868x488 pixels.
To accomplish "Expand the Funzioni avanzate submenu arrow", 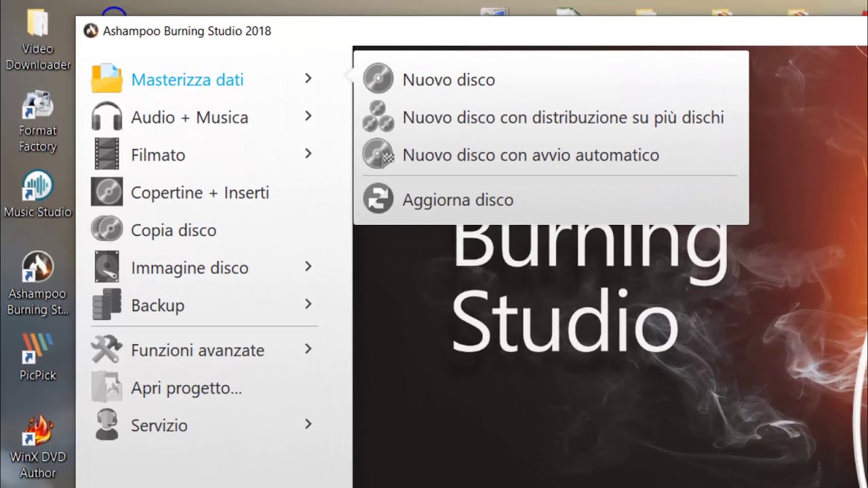I will pyautogui.click(x=308, y=349).
